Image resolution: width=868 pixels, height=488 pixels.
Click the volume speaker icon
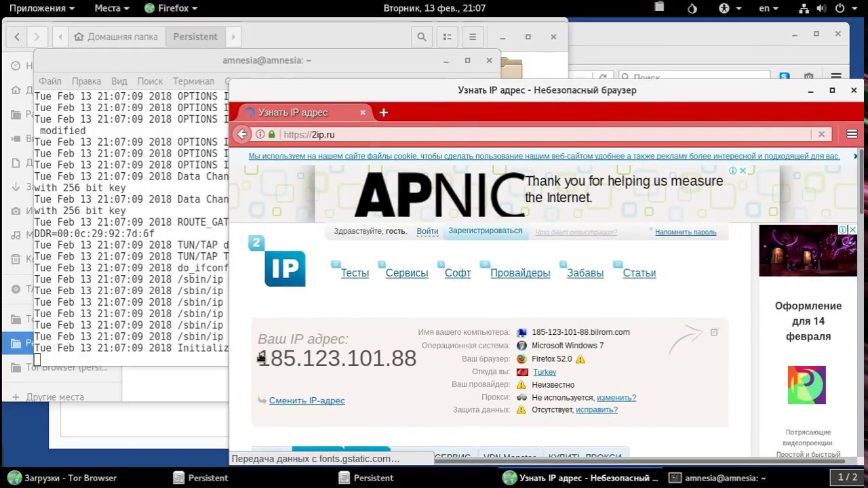click(821, 8)
